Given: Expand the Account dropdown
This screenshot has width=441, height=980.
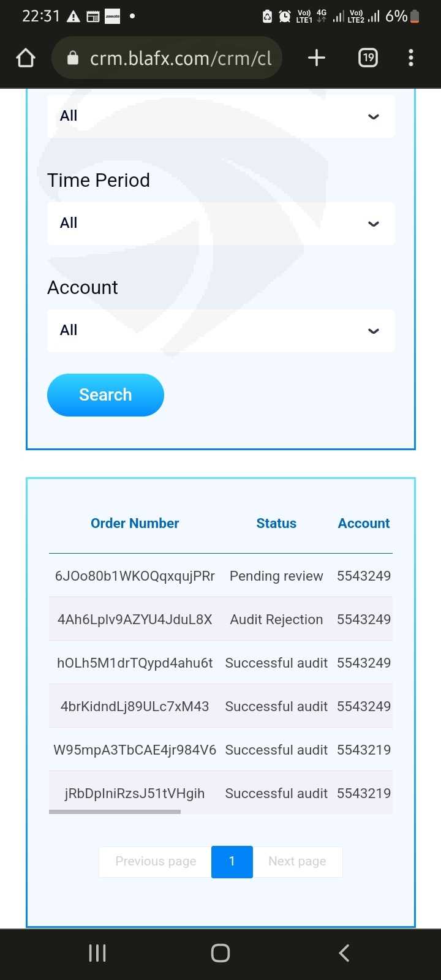Looking at the screenshot, I should [221, 331].
